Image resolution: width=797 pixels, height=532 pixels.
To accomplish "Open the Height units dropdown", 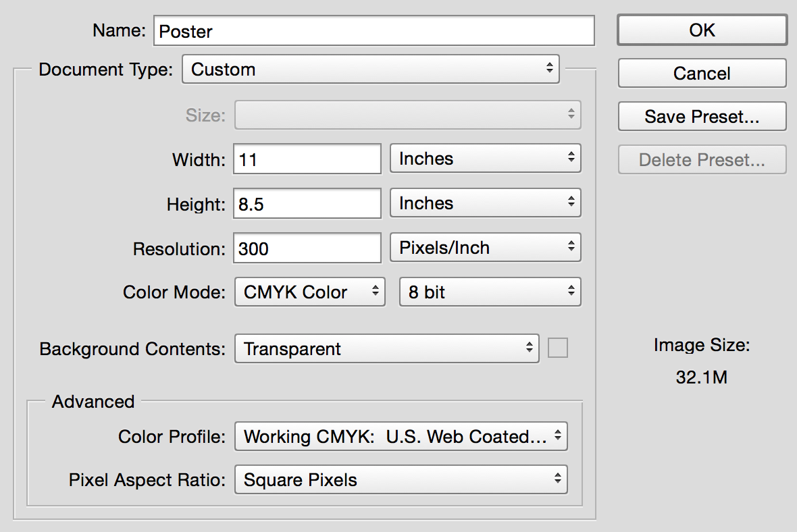I will click(485, 203).
